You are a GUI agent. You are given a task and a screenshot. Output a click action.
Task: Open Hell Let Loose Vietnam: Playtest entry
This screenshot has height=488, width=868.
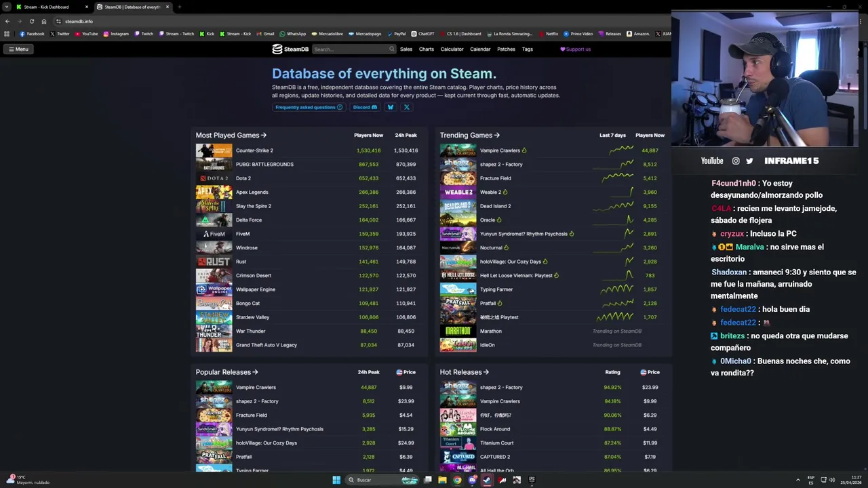(x=516, y=275)
